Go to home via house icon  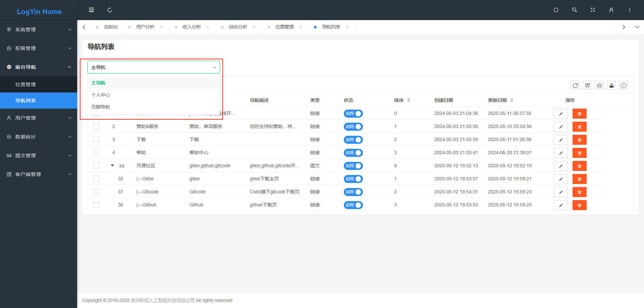pyautogui.click(x=556, y=10)
